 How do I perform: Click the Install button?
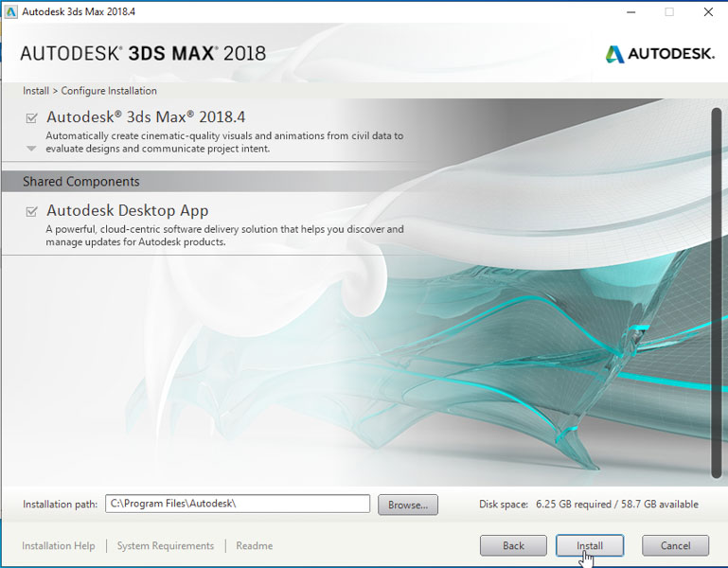click(590, 545)
